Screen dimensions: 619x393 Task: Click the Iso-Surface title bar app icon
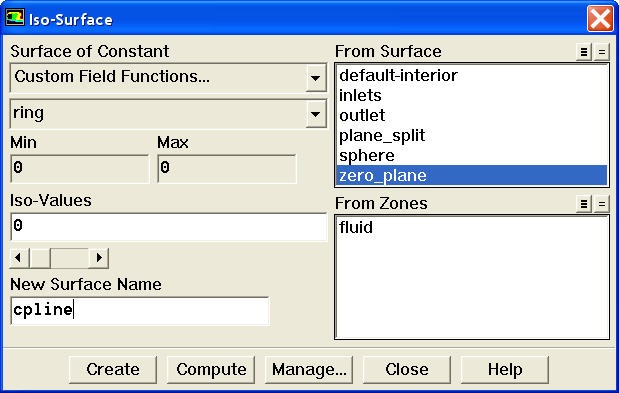point(15,18)
